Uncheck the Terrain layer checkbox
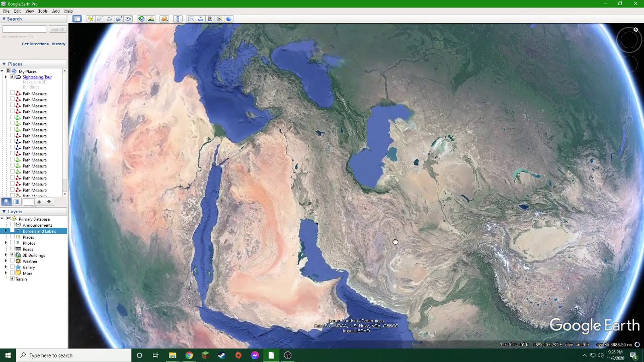644x362 pixels. tap(12, 279)
